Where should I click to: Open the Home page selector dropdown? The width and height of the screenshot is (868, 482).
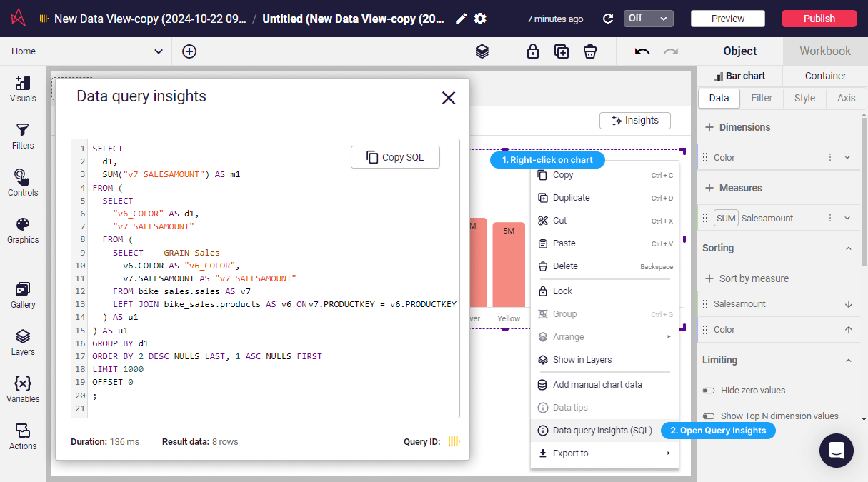coord(159,51)
